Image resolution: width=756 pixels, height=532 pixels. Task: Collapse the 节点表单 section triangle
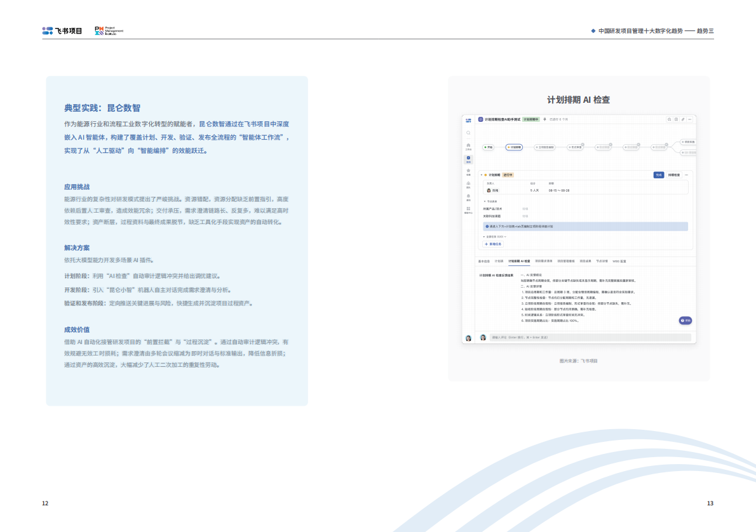click(485, 201)
